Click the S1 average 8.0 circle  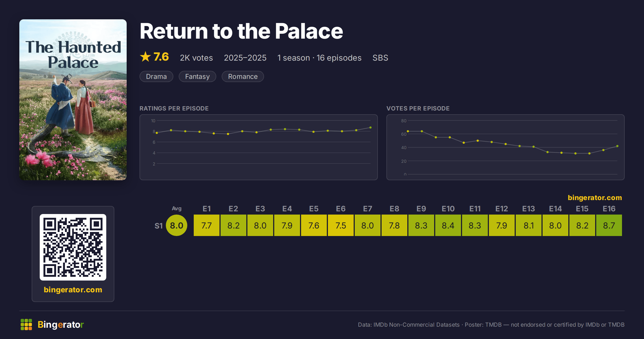pyautogui.click(x=177, y=225)
